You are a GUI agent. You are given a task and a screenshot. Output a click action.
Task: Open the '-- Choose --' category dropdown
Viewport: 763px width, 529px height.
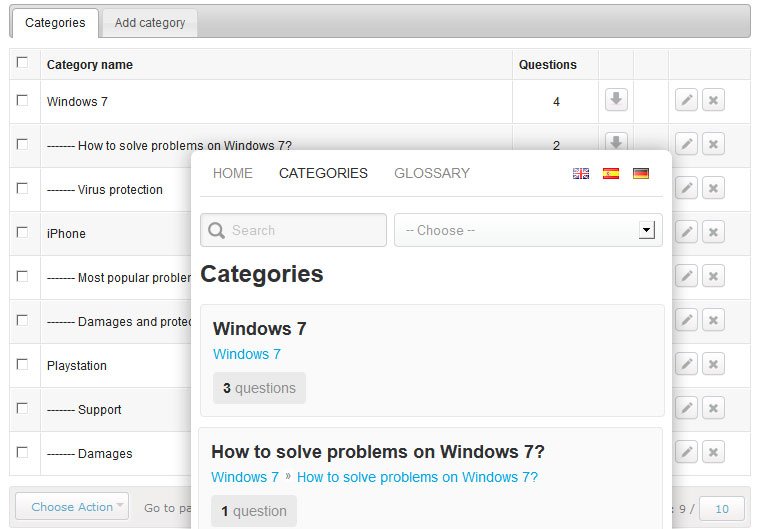click(x=528, y=230)
